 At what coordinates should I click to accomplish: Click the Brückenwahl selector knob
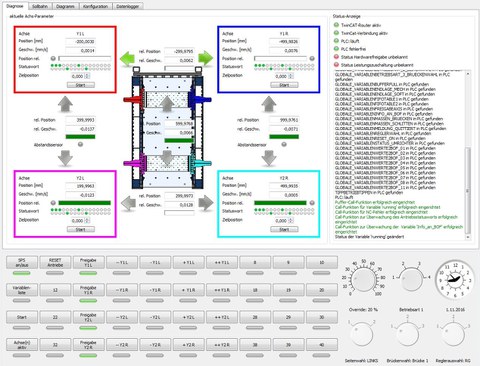[407, 335]
